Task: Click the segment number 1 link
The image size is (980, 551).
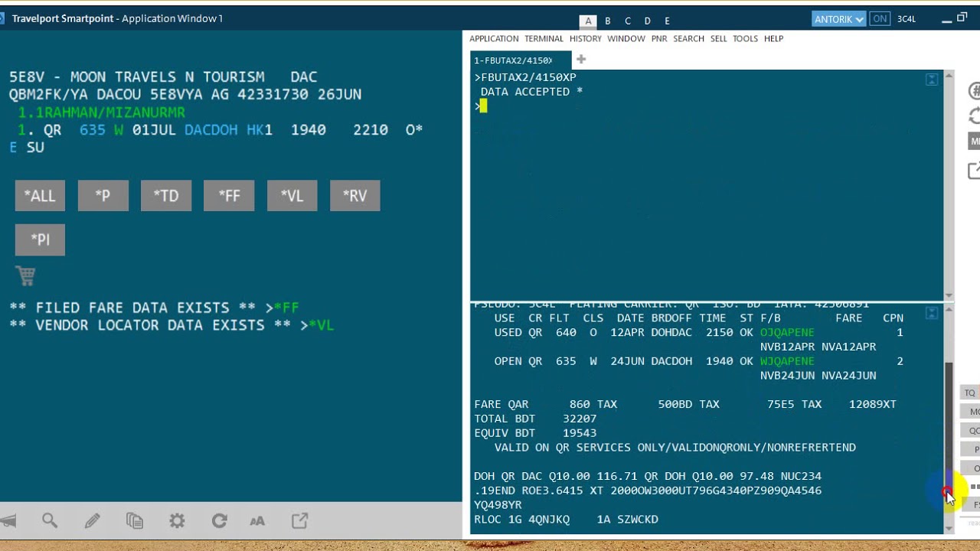Action: click(x=23, y=130)
